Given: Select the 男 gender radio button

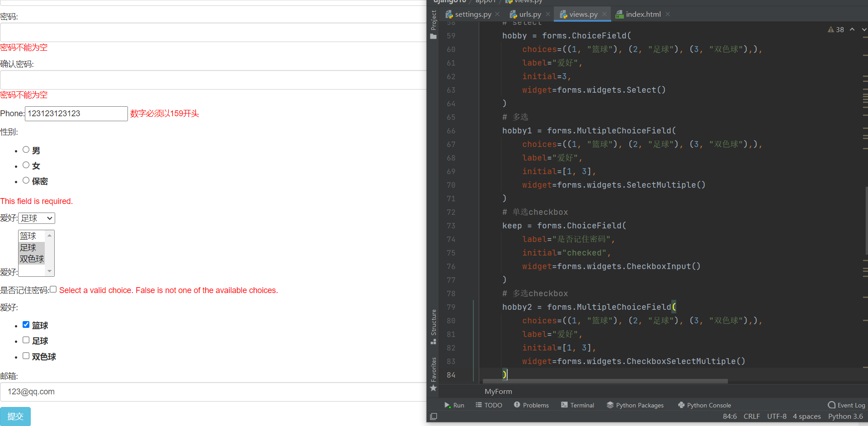Looking at the screenshot, I should 26,150.
